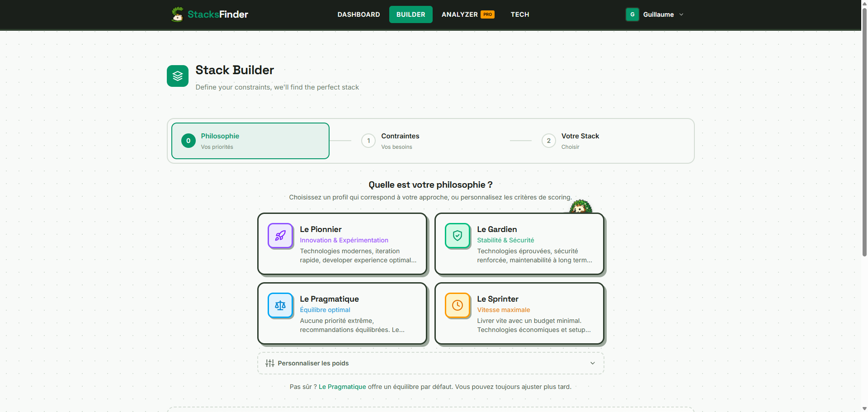
Task: Click step 0 circle for Philosophie
Action: [189, 141]
